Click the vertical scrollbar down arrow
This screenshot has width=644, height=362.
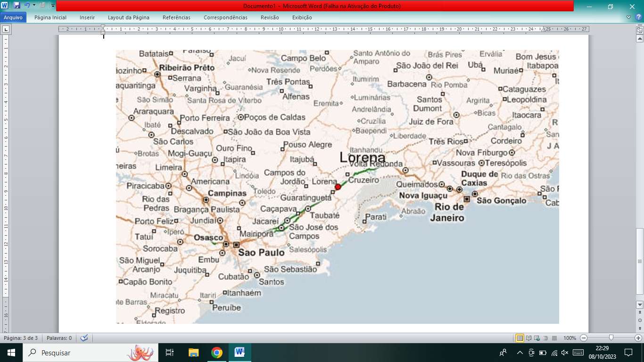click(640, 304)
